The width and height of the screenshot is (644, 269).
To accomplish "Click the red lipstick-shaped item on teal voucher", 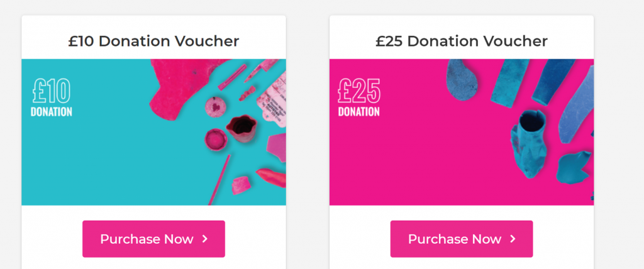I will (x=271, y=177).
